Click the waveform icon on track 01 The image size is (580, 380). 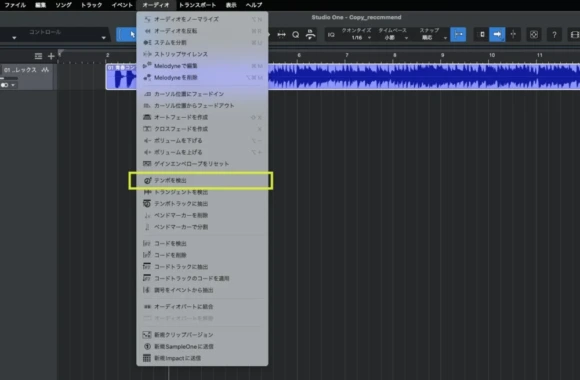(45, 70)
